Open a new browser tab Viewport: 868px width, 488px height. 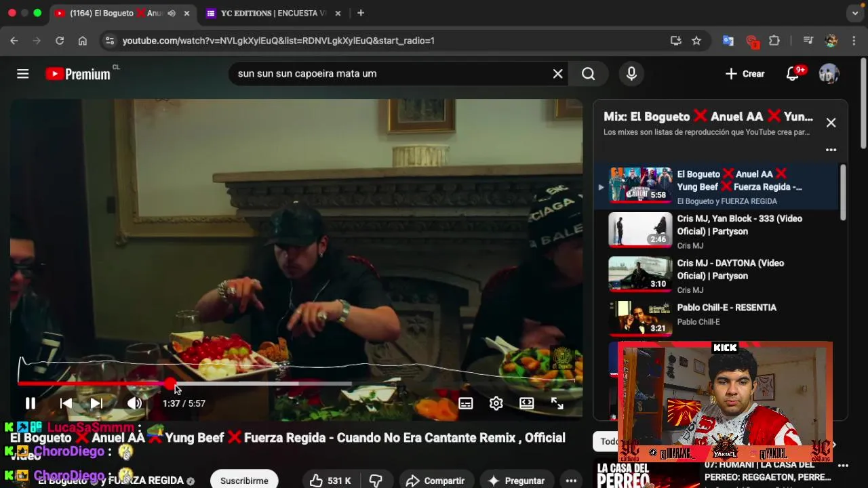click(361, 13)
